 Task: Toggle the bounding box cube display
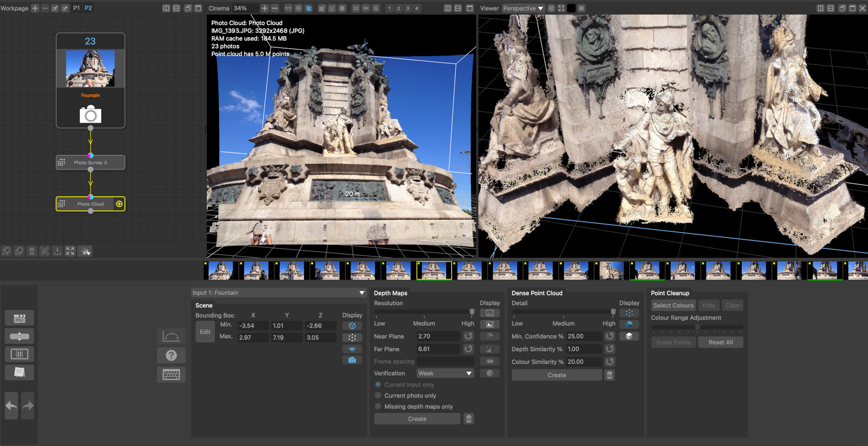pos(352,326)
